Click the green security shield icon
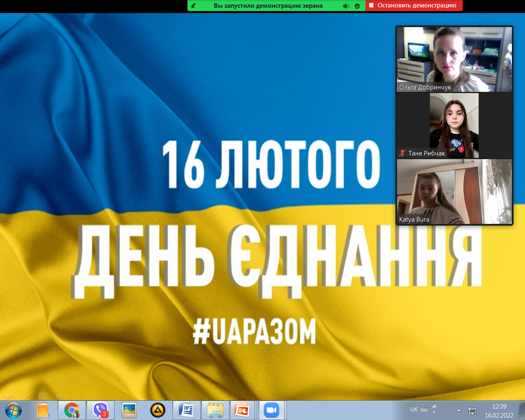This screenshot has height=420, width=525. point(357,6)
